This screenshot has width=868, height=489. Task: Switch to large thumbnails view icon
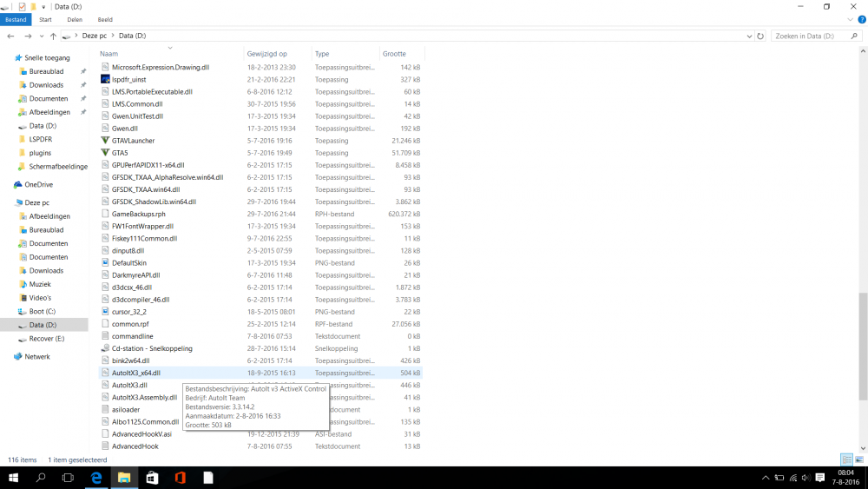click(859, 459)
